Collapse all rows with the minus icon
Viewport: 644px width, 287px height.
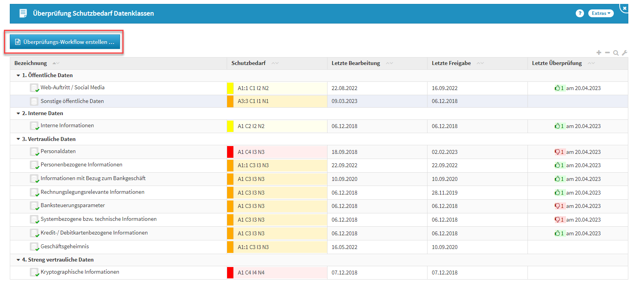point(607,52)
